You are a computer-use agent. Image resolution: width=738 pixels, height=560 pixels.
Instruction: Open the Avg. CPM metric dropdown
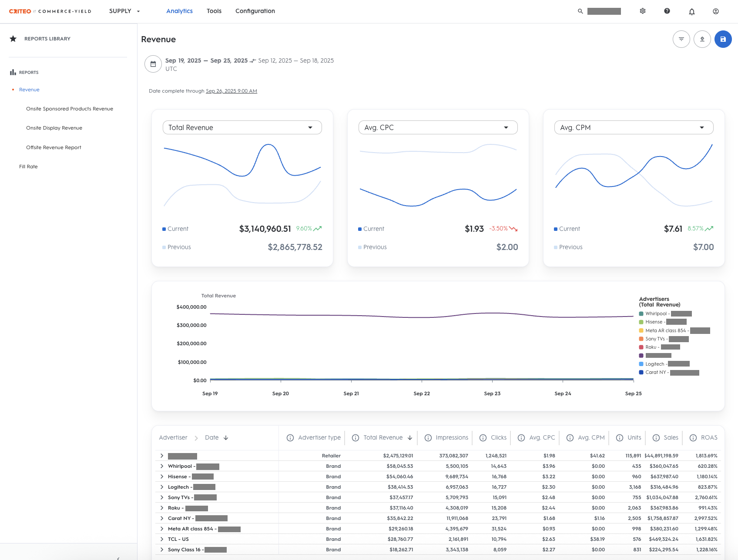point(634,127)
